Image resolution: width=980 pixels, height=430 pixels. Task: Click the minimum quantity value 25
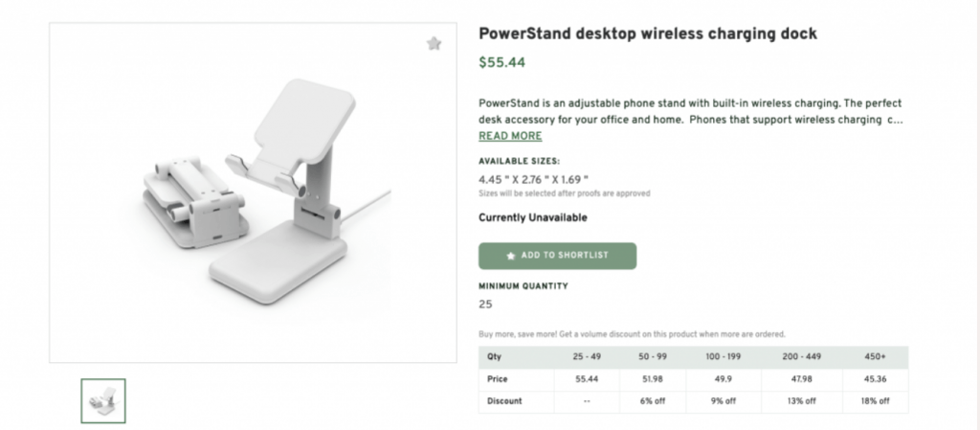tap(485, 305)
